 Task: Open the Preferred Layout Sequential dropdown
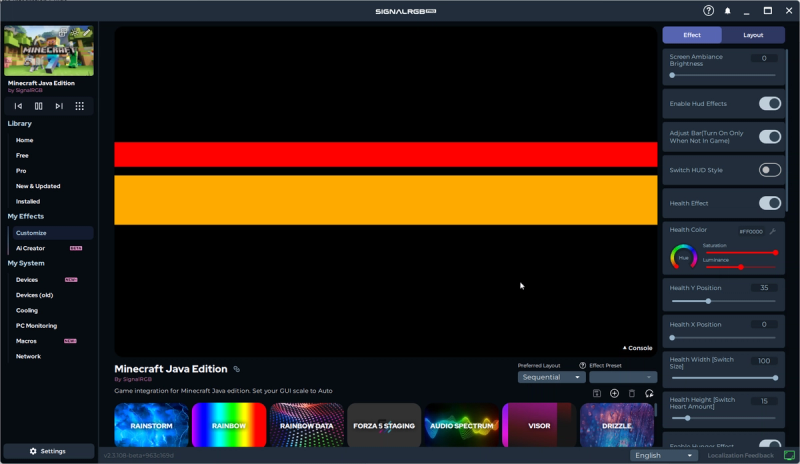pos(551,377)
